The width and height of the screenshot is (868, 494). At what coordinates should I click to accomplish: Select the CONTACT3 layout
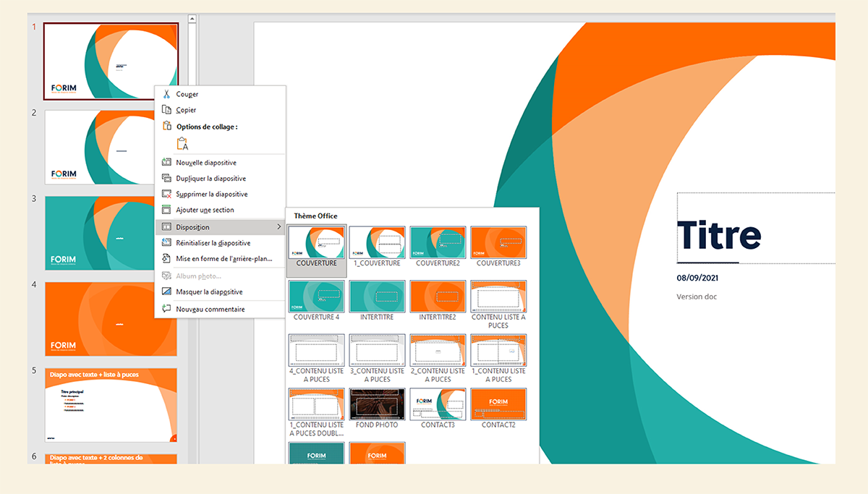[x=438, y=404]
